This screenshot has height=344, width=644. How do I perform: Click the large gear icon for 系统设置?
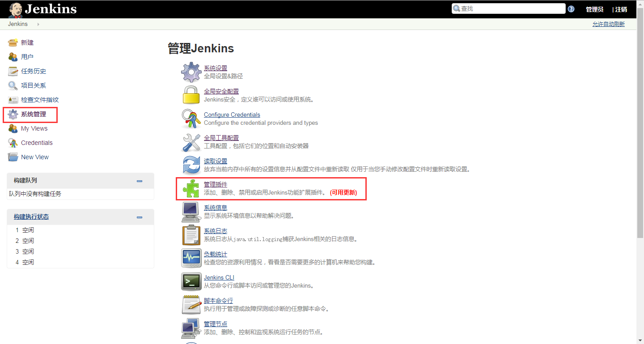pos(191,72)
